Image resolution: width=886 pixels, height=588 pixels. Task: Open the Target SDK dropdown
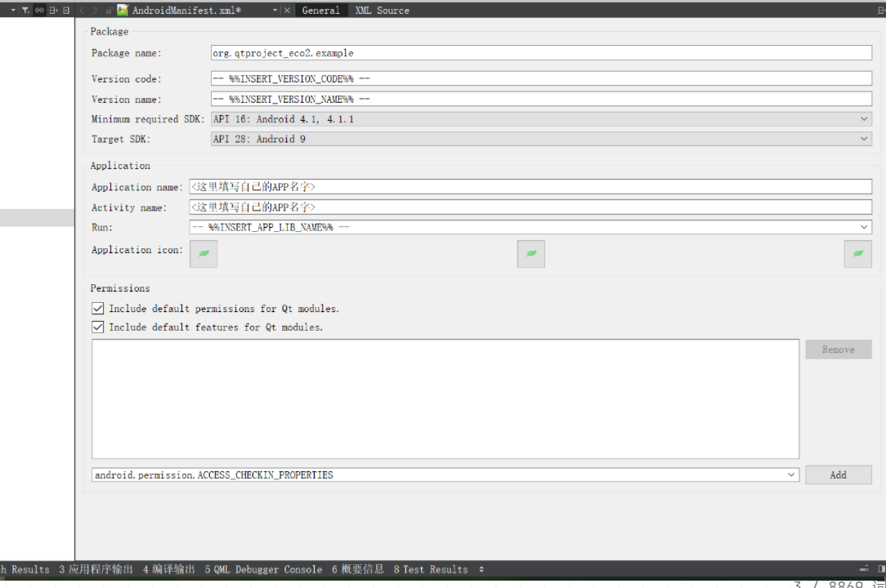click(864, 139)
